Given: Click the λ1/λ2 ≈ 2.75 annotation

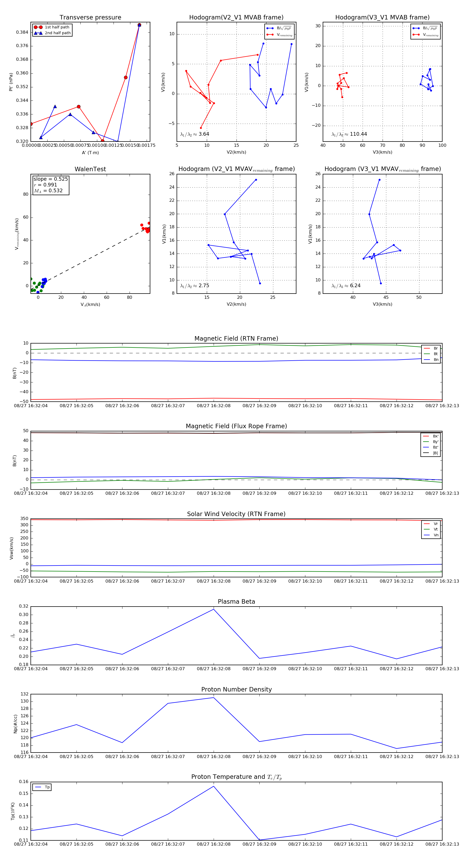Looking at the screenshot, I should click(x=194, y=286).
